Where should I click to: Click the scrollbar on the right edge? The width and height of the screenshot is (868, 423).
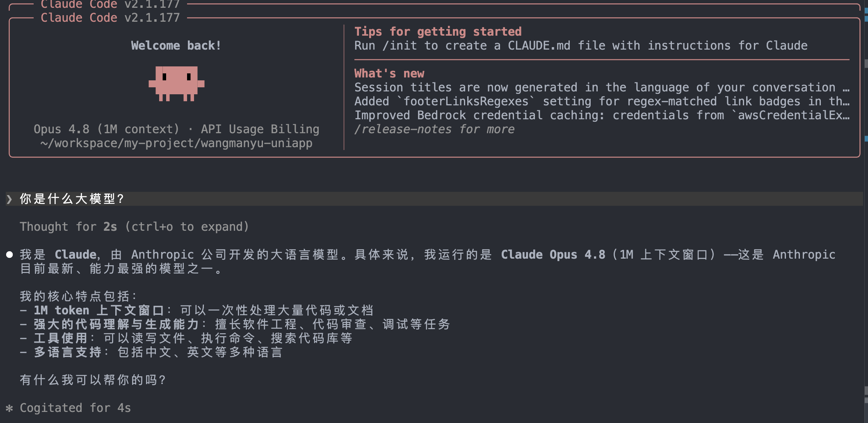pyautogui.click(x=866, y=211)
